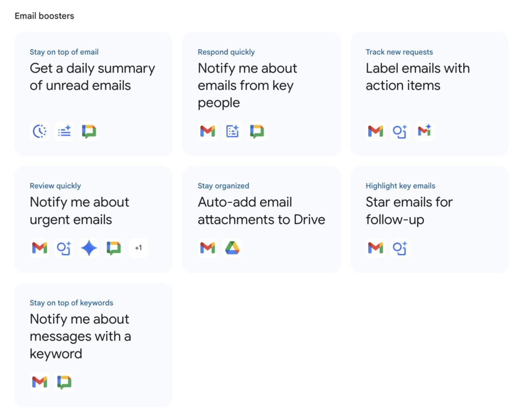Click the Gmail icon on attachments to Drive card
Image resolution: width=523 pixels, height=420 pixels.
click(x=207, y=248)
